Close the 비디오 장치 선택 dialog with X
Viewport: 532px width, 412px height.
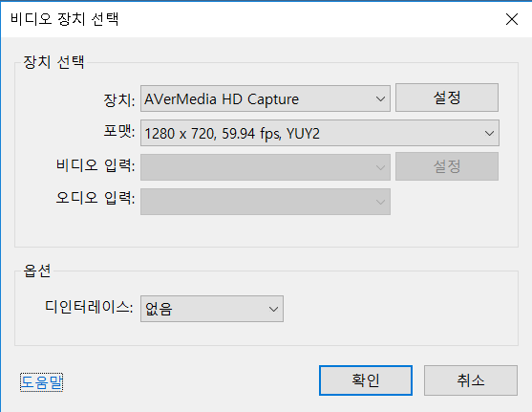pyautogui.click(x=512, y=19)
